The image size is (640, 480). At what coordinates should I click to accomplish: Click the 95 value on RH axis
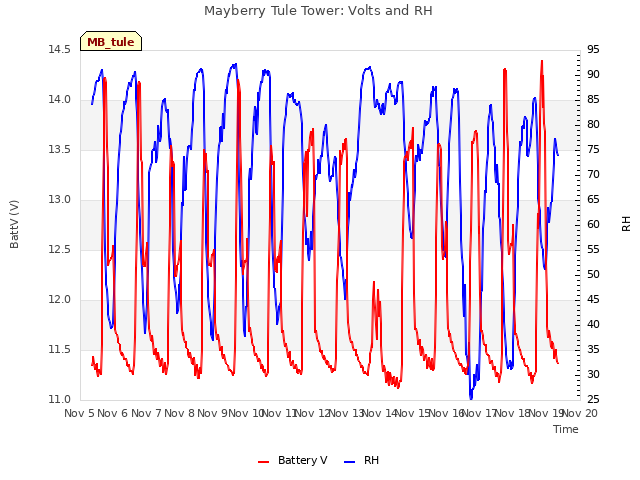coord(593,49)
